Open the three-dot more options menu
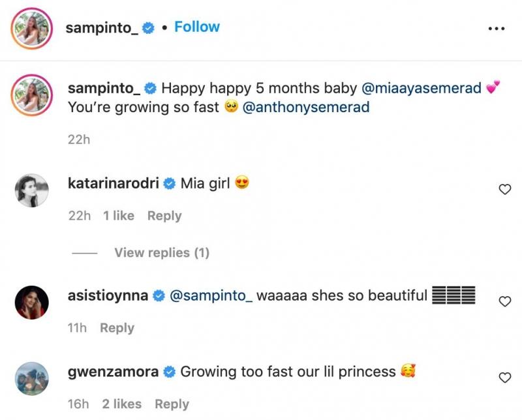Viewport: 522px width, 420px height. [x=497, y=28]
